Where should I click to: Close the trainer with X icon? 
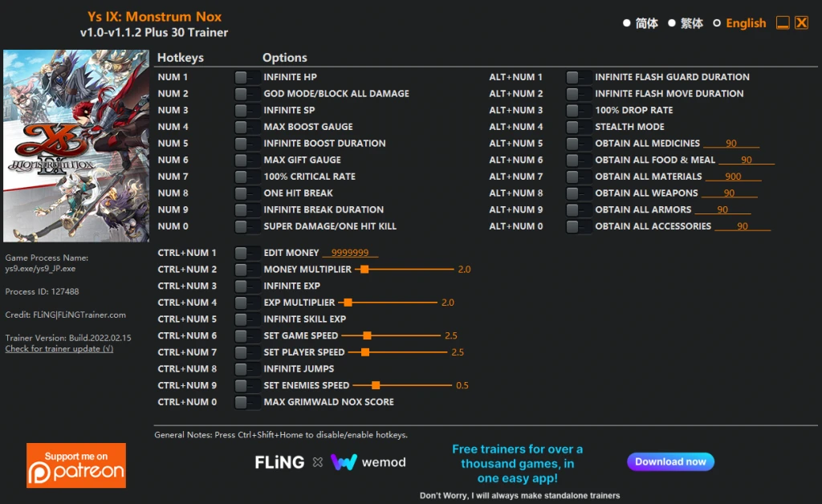tap(801, 22)
